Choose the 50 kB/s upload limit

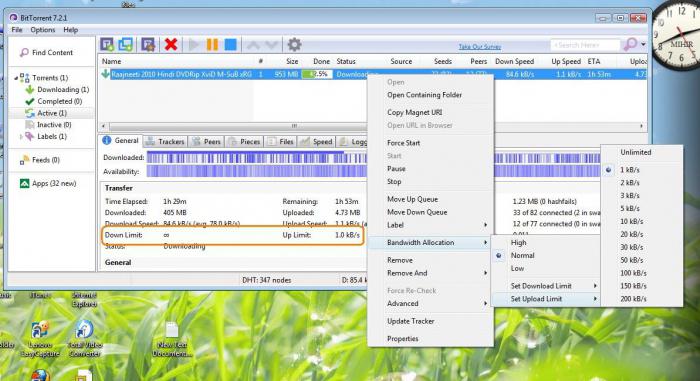coord(631,260)
